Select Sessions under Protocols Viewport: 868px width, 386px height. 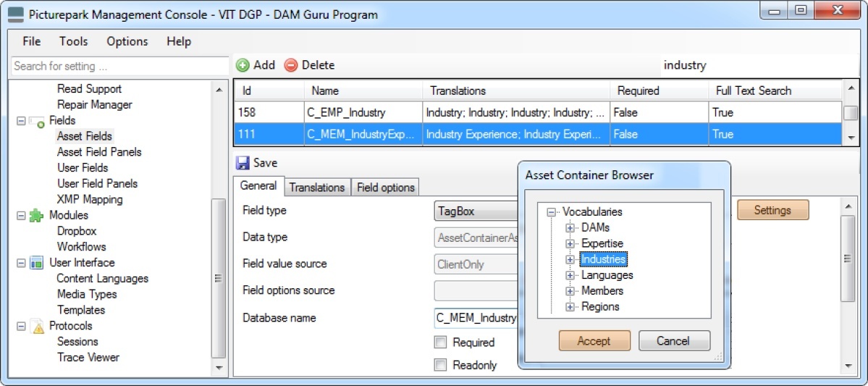[77, 341]
